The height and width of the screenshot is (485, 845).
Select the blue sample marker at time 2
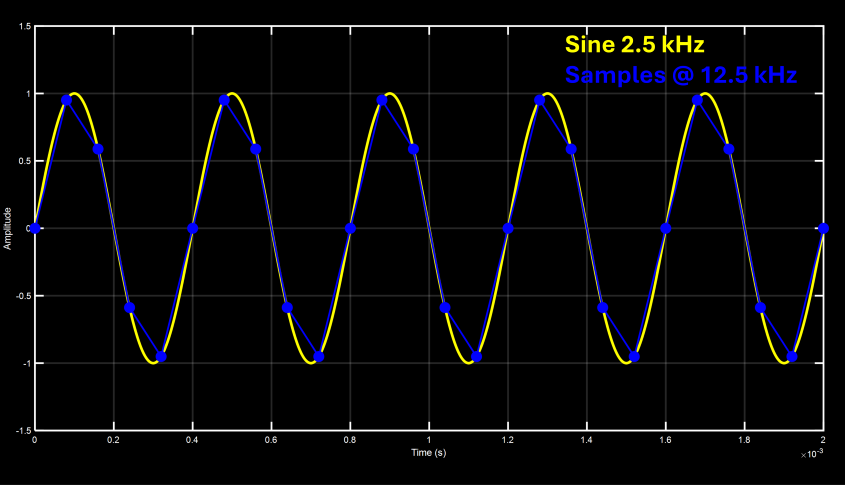823,228
